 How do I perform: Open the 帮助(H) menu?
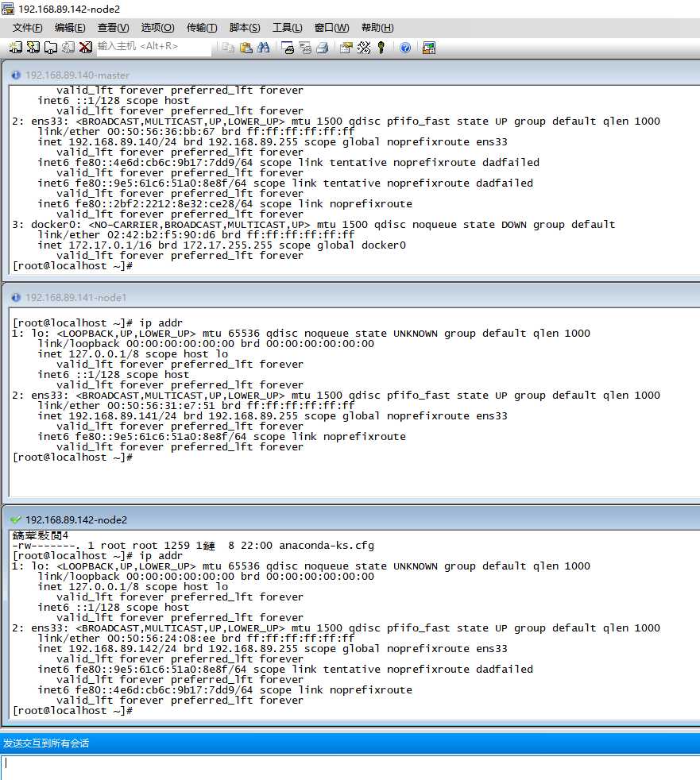coord(377,27)
